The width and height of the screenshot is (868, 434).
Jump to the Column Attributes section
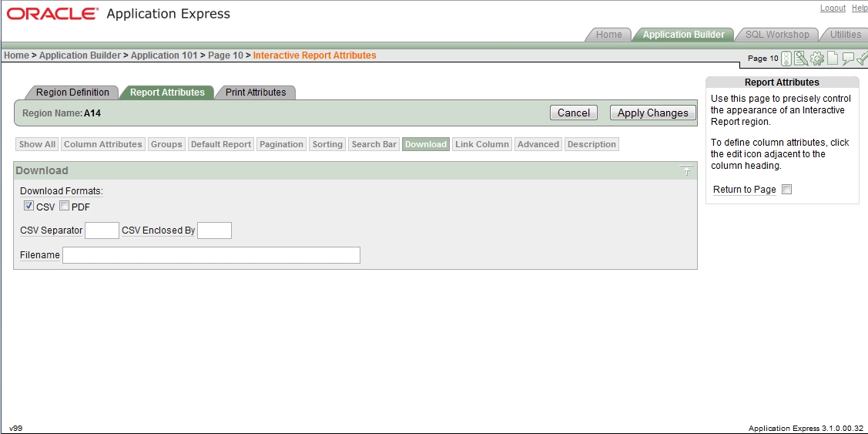tap(102, 144)
